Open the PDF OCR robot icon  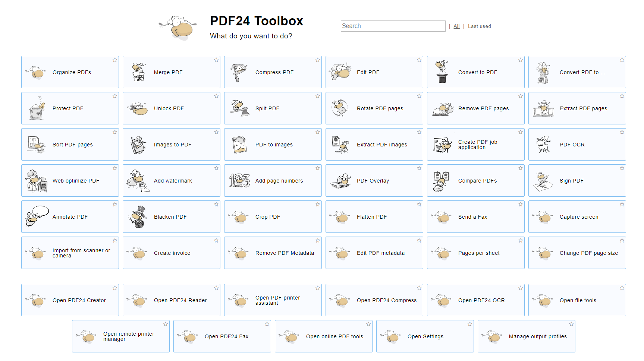pos(543,145)
